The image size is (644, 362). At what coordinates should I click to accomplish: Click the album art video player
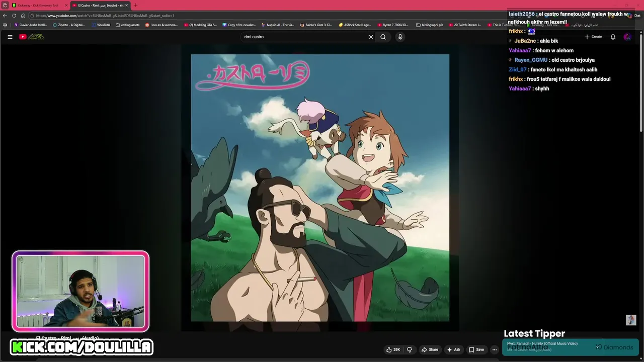tap(320, 188)
